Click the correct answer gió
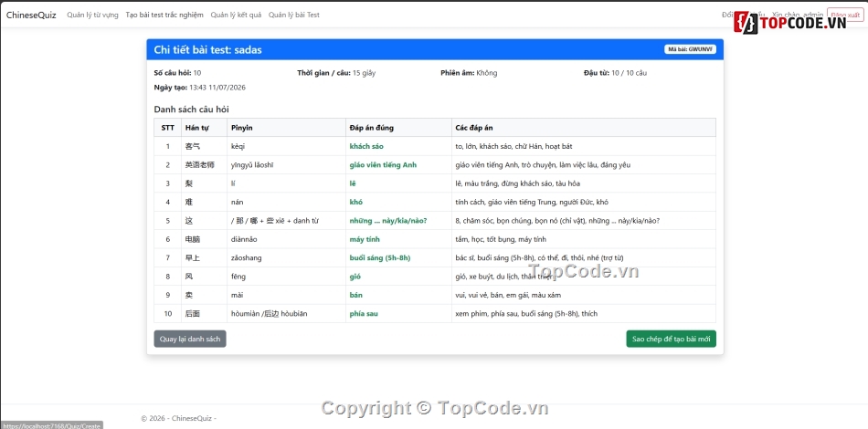The width and height of the screenshot is (868, 429). coord(355,277)
